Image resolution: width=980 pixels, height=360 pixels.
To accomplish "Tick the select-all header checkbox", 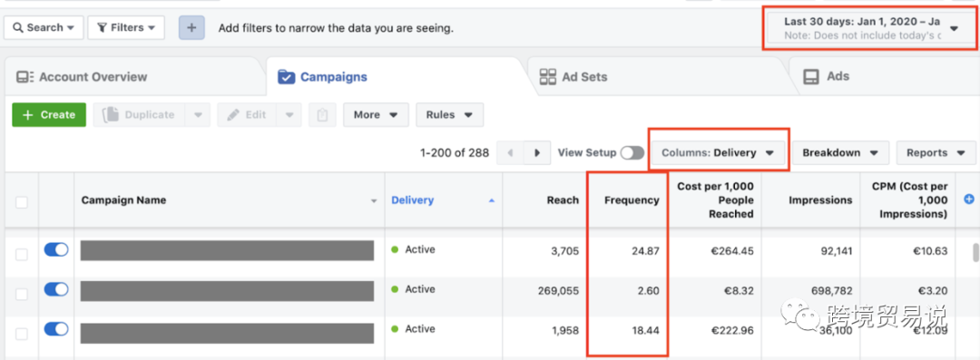I will (x=21, y=202).
